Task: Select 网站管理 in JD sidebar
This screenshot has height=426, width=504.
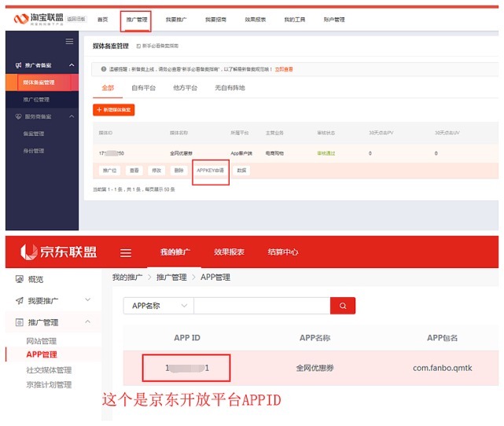Action: (x=42, y=341)
